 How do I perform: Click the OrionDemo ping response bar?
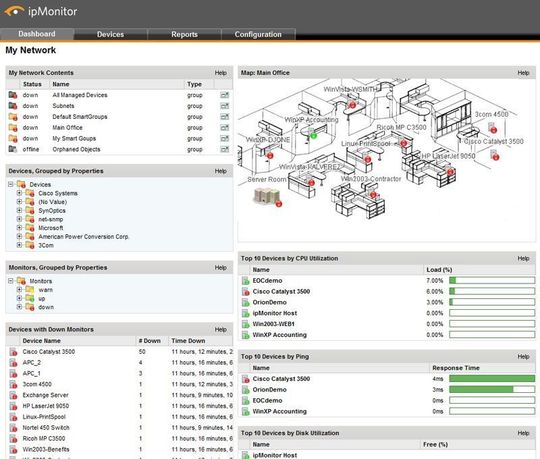492,390
